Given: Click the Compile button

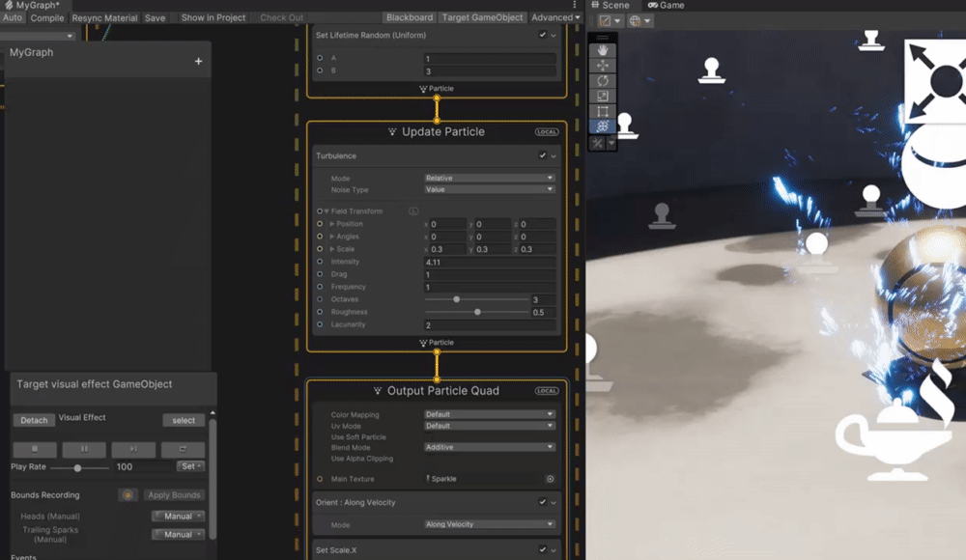Looking at the screenshot, I should pos(46,16).
